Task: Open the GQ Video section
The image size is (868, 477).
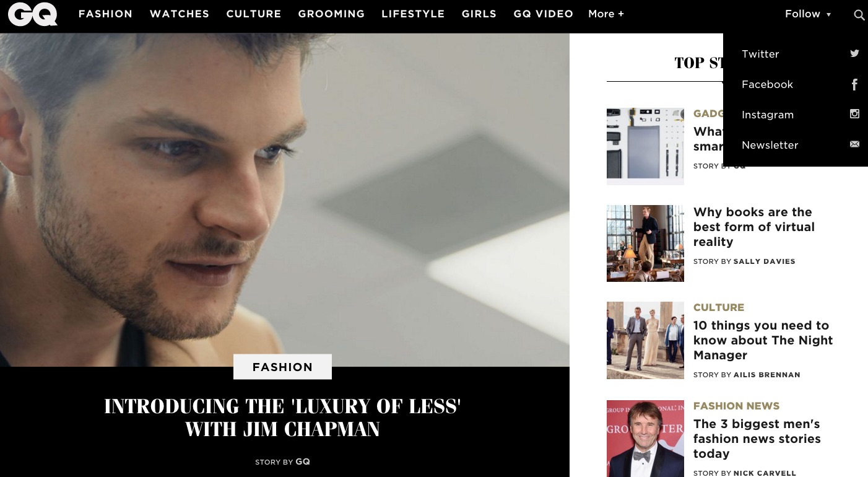Action: click(x=543, y=14)
